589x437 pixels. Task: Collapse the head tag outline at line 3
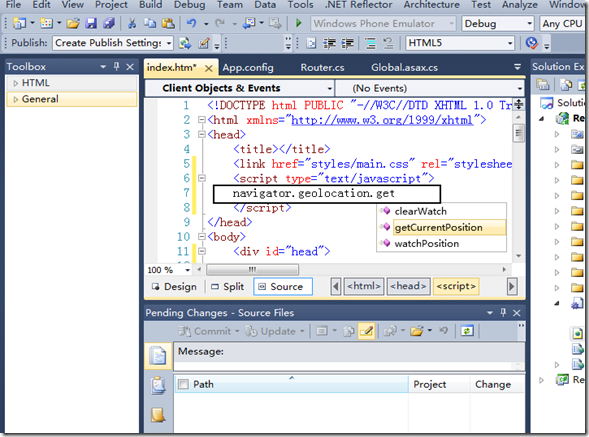[x=202, y=135]
